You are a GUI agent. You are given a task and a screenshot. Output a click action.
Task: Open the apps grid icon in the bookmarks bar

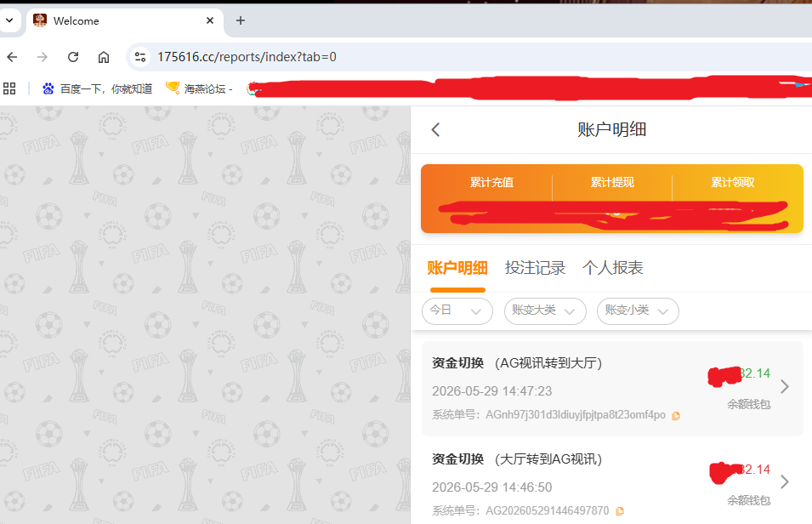click(x=9, y=88)
